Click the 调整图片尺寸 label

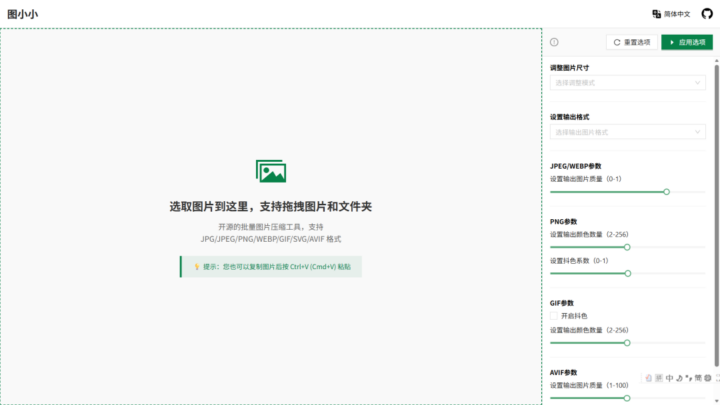(x=569, y=68)
